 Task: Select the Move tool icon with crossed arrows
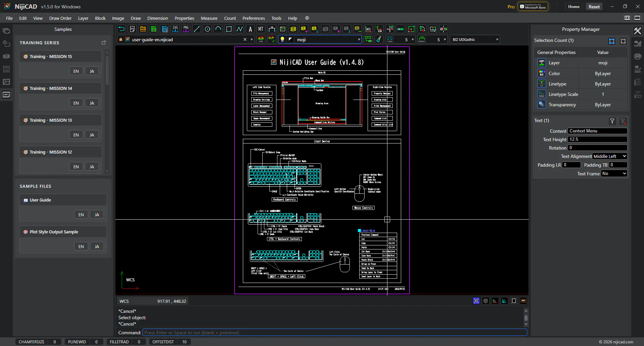[390, 29]
